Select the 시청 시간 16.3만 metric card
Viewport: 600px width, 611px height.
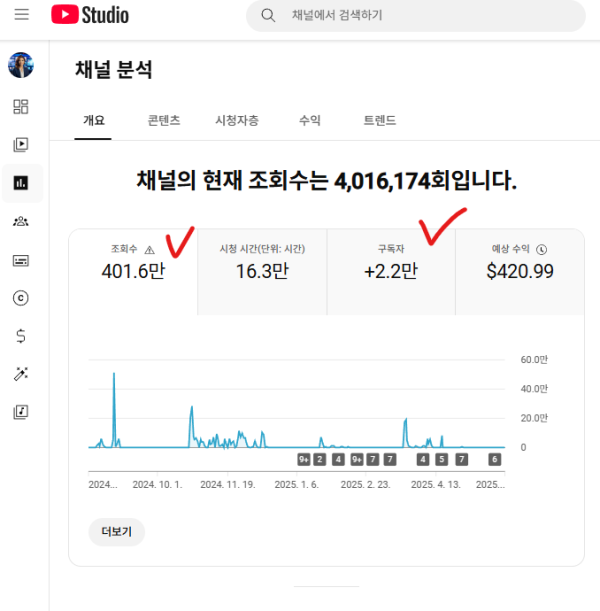(262, 272)
